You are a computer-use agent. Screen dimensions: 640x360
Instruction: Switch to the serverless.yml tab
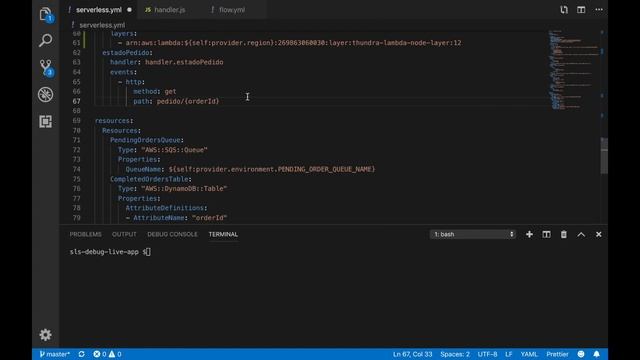pos(98,10)
